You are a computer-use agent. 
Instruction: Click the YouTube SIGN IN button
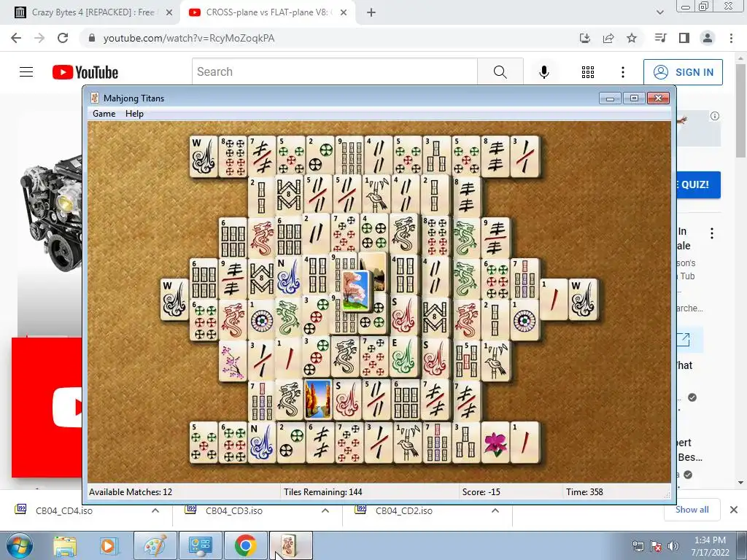point(683,72)
